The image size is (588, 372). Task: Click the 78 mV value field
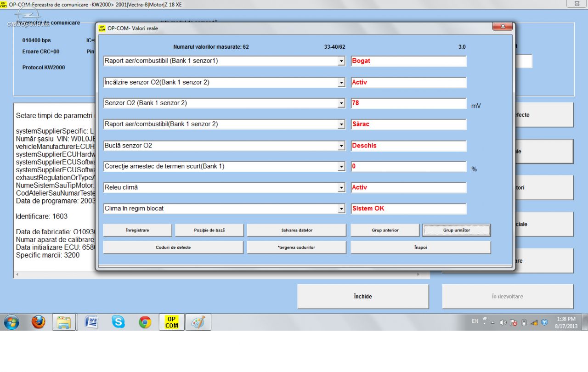(408, 103)
